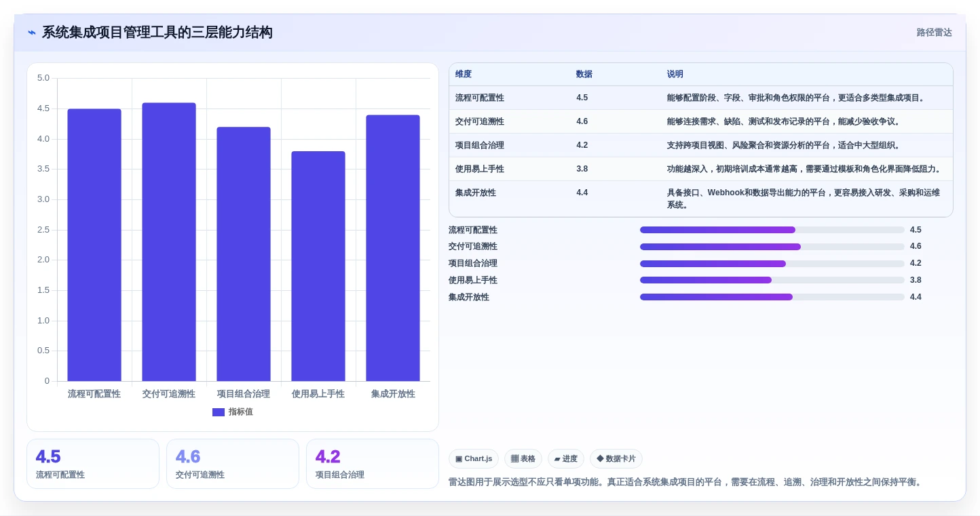Open the 4.2 项目组合治理 data card
Screen dimensions: 980x516
tap(373, 464)
